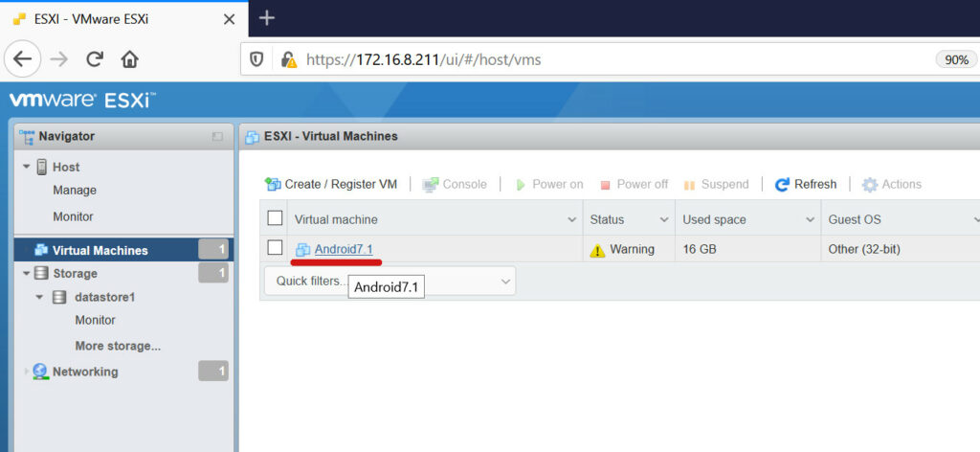Open the Console toolbar button
This screenshot has width=980, height=452.
(455, 184)
